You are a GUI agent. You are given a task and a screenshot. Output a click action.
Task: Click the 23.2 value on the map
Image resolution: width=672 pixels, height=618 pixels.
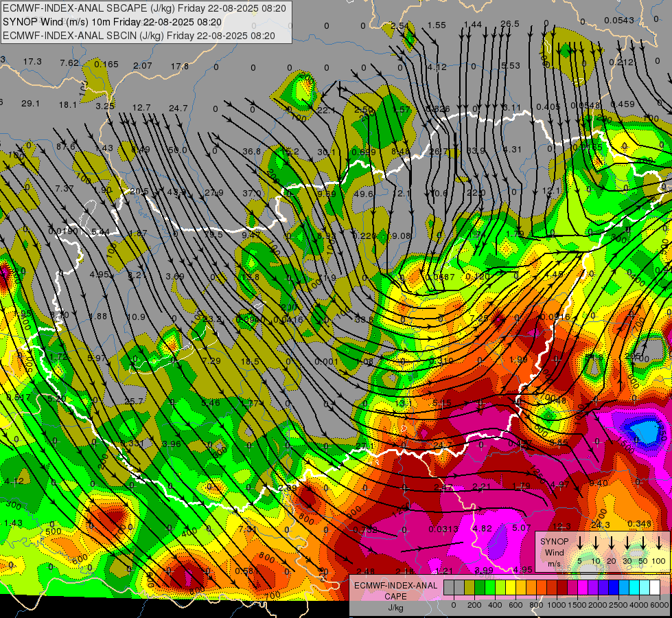(x=211, y=319)
